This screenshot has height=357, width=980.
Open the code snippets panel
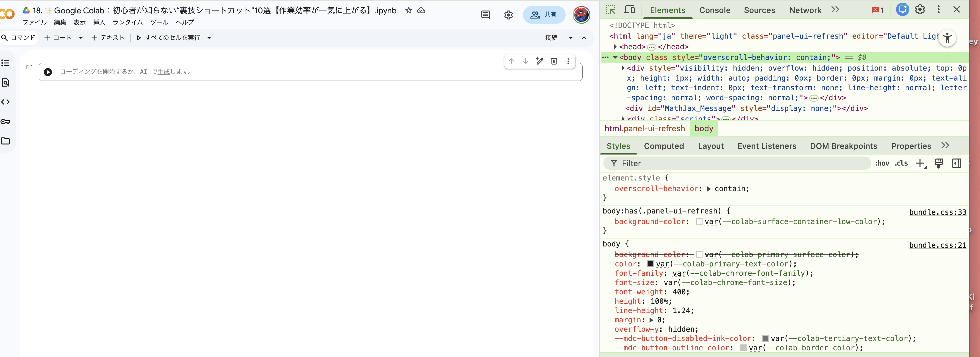(6, 102)
